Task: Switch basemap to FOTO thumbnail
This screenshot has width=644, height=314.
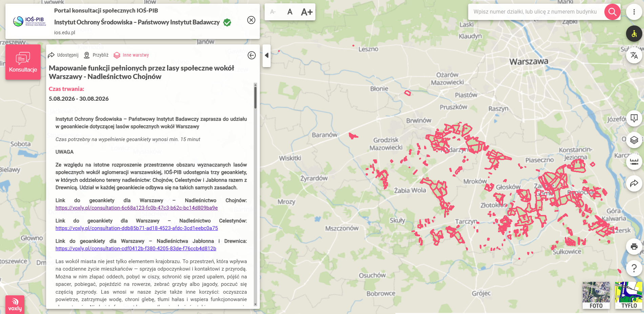Action: (596, 295)
